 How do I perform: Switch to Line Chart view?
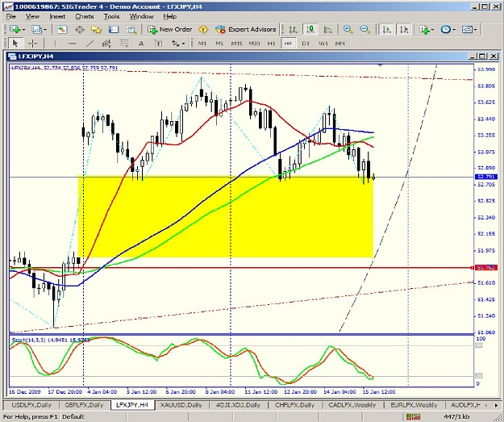(327, 30)
